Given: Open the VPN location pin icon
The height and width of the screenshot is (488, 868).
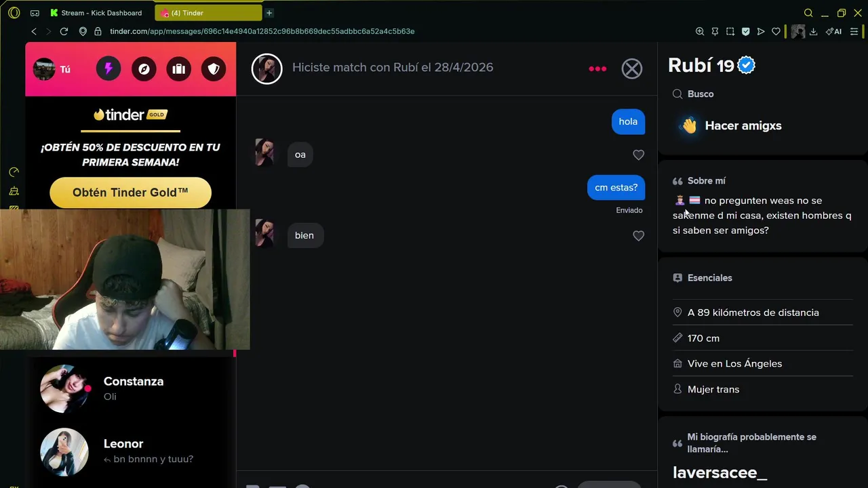Looking at the screenshot, I should coord(83,31).
